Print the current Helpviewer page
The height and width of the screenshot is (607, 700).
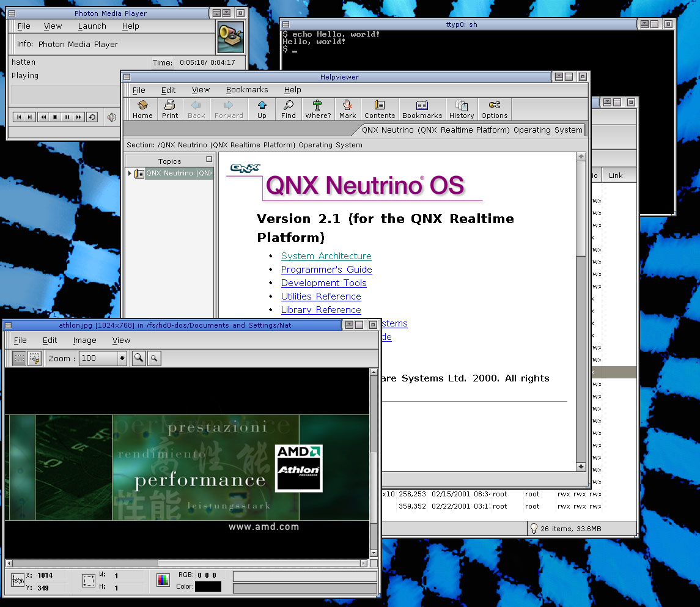coord(169,109)
